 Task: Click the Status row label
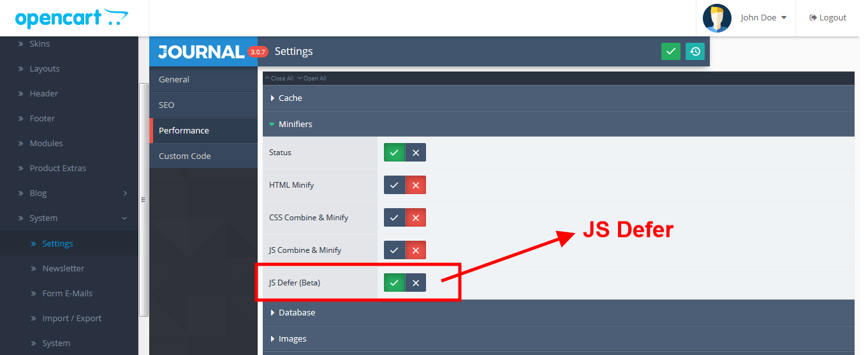click(280, 153)
